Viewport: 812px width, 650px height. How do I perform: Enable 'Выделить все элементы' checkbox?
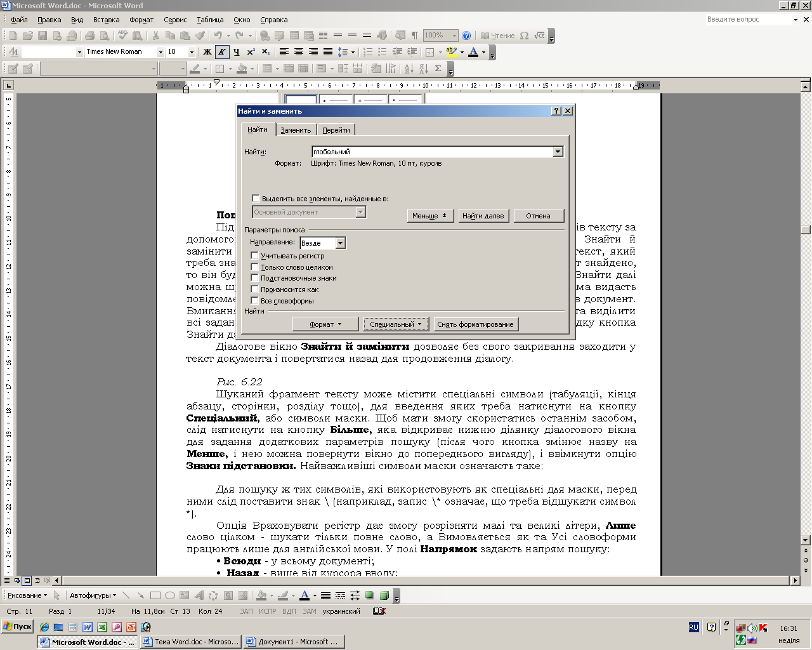click(x=256, y=199)
